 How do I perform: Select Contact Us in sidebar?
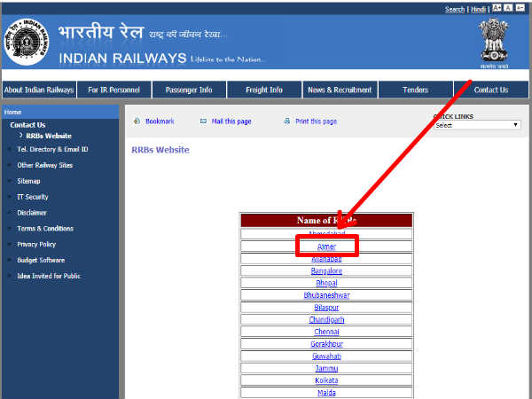(27, 125)
